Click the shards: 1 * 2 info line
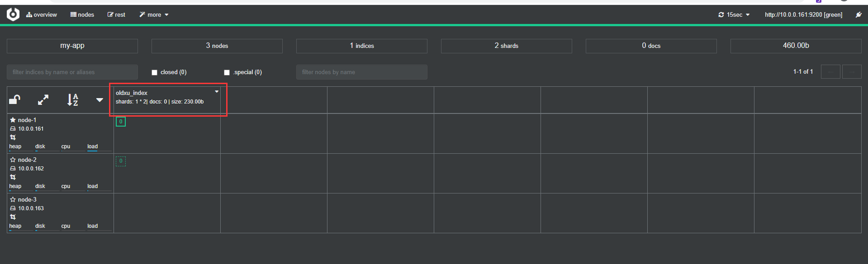This screenshot has height=264, width=868. click(x=160, y=102)
